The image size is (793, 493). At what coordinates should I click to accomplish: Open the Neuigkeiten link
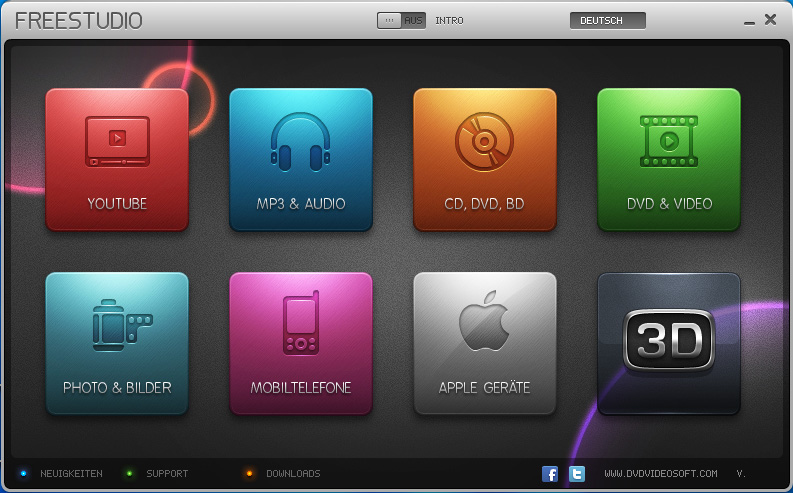[x=71, y=474]
